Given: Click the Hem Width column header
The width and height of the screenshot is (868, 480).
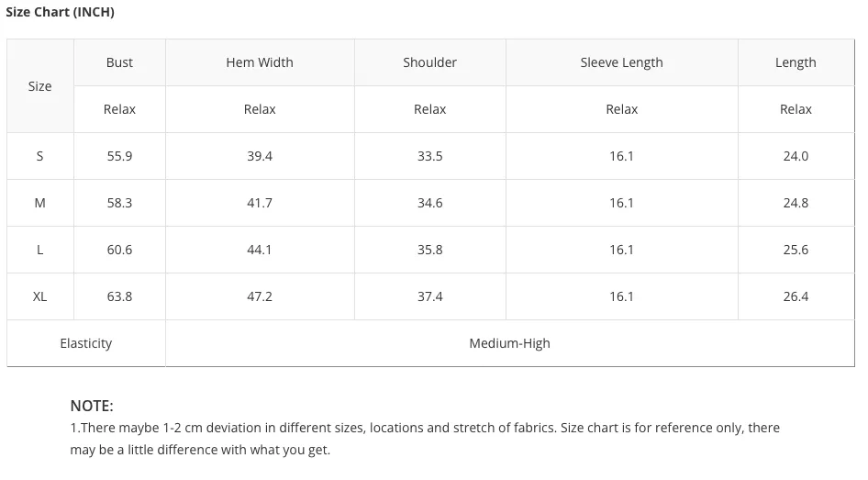Looking at the screenshot, I should [260, 62].
